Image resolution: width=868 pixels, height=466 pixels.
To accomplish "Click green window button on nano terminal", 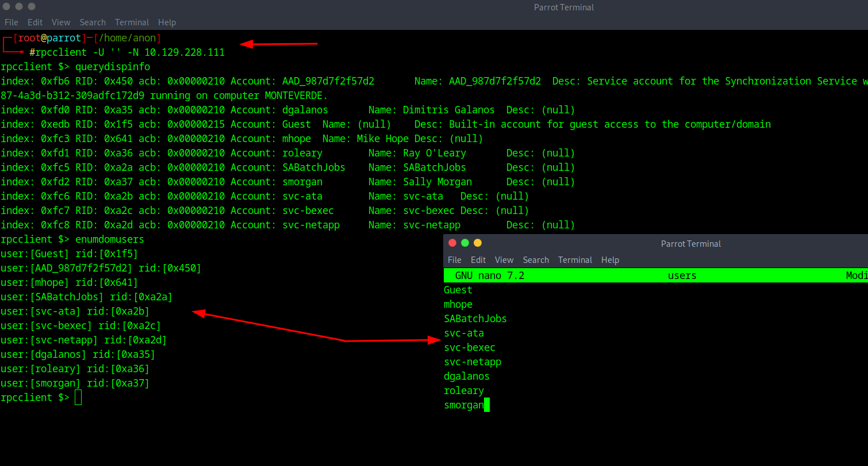I will pos(465,243).
